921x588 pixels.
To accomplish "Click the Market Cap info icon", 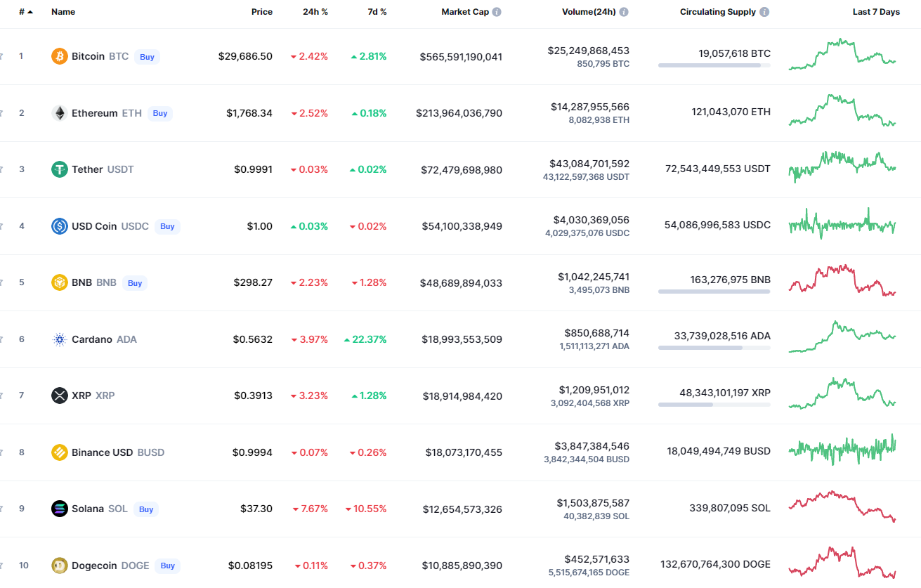I will (x=497, y=12).
